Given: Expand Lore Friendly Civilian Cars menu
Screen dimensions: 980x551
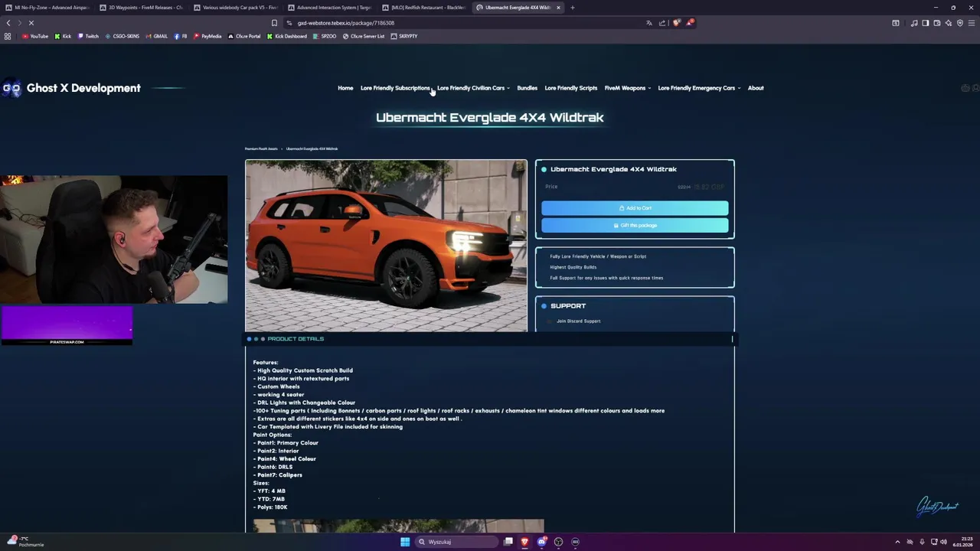Looking at the screenshot, I should [473, 88].
